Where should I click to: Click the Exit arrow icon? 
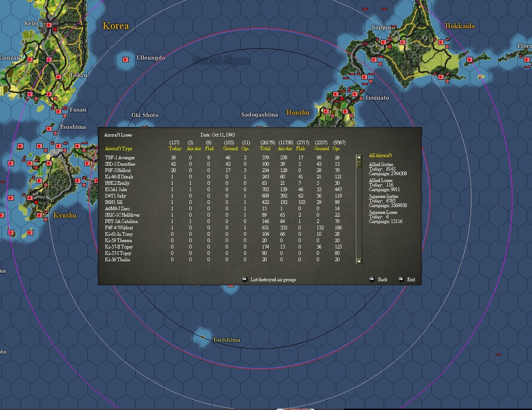pyautogui.click(x=401, y=279)
